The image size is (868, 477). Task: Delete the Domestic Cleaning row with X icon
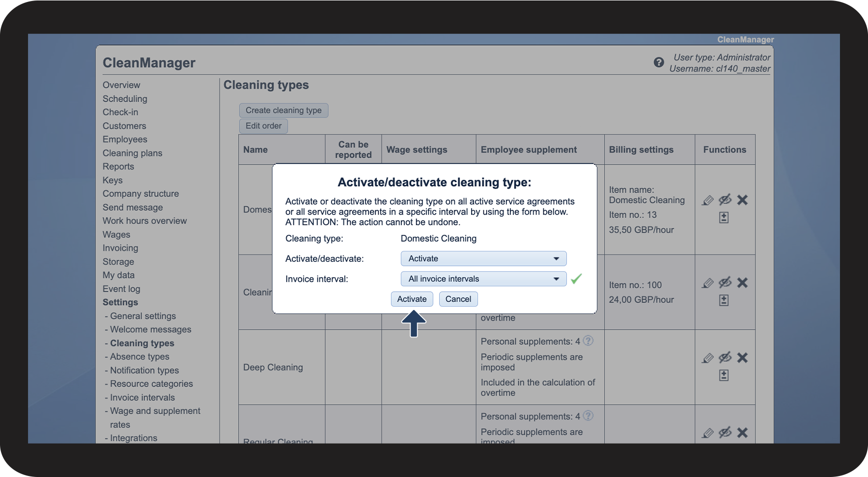[x=742, y=200]
